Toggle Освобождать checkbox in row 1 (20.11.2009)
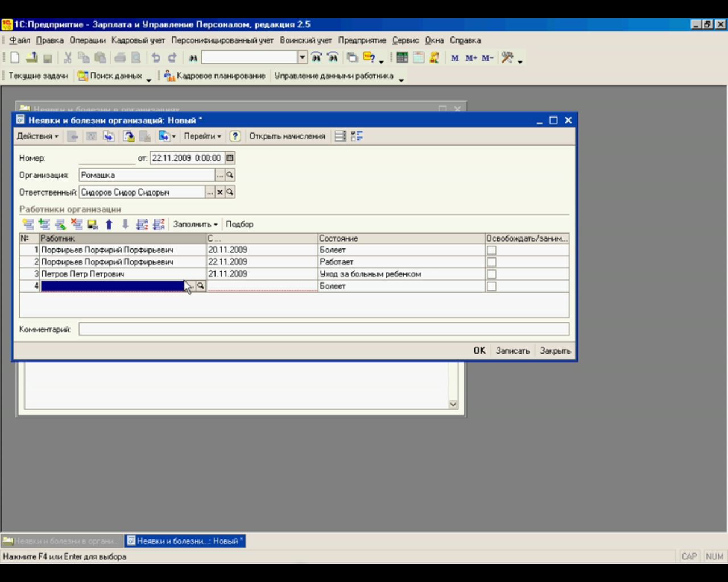Screen dimensions: 728x582 coord(491,250)
